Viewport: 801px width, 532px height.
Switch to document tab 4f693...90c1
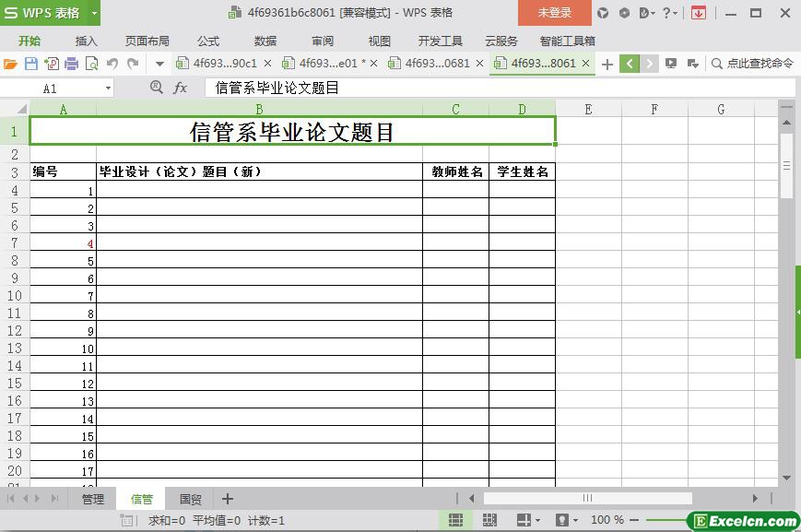pyautogui.click(x=217, y=64)
